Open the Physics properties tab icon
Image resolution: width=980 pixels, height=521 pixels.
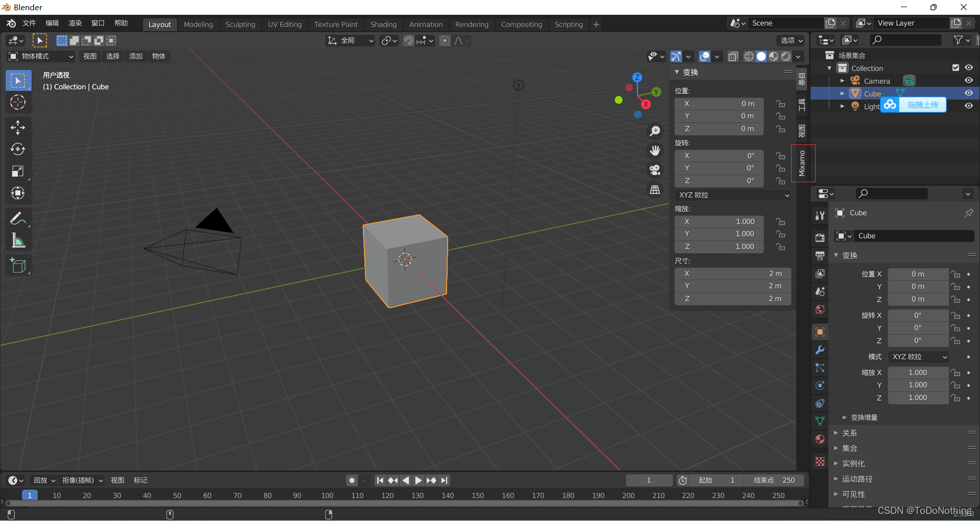[820, 386]
